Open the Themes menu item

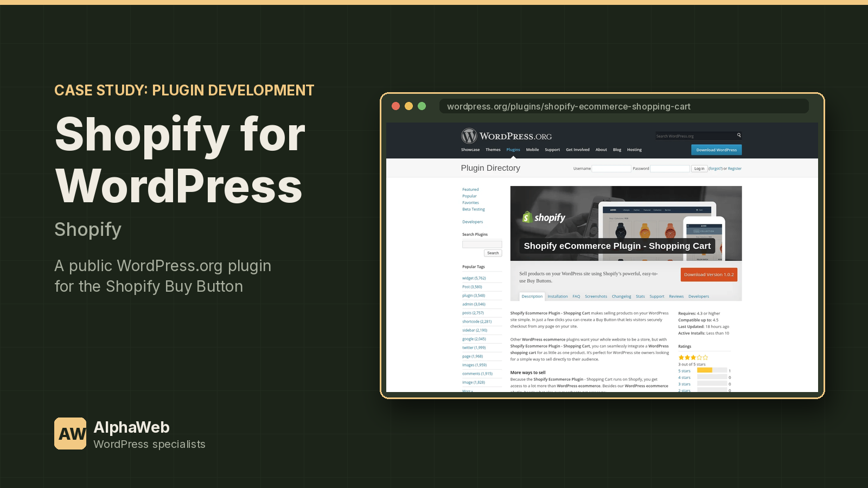493,150
